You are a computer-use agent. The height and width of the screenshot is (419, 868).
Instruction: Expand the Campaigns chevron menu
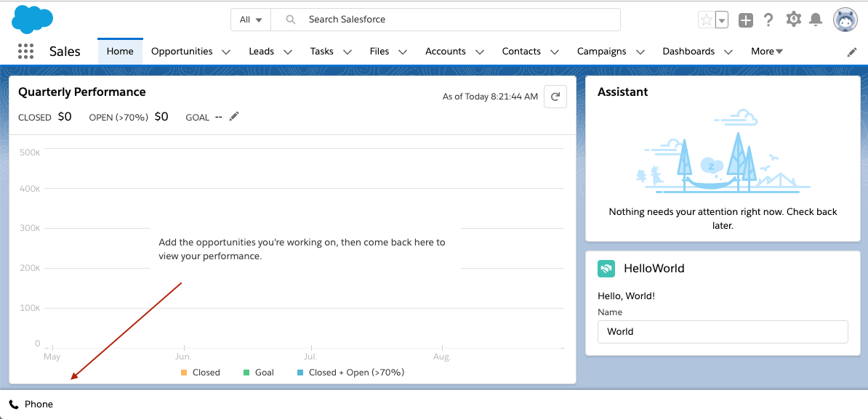click(640, 52)
